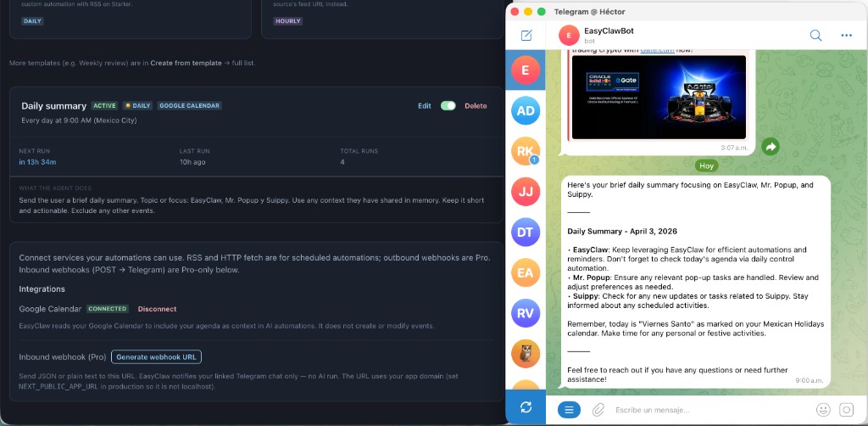Toggle the Daily summary automation switch
This screenshot has width=868, height=426.
point(448,106)
